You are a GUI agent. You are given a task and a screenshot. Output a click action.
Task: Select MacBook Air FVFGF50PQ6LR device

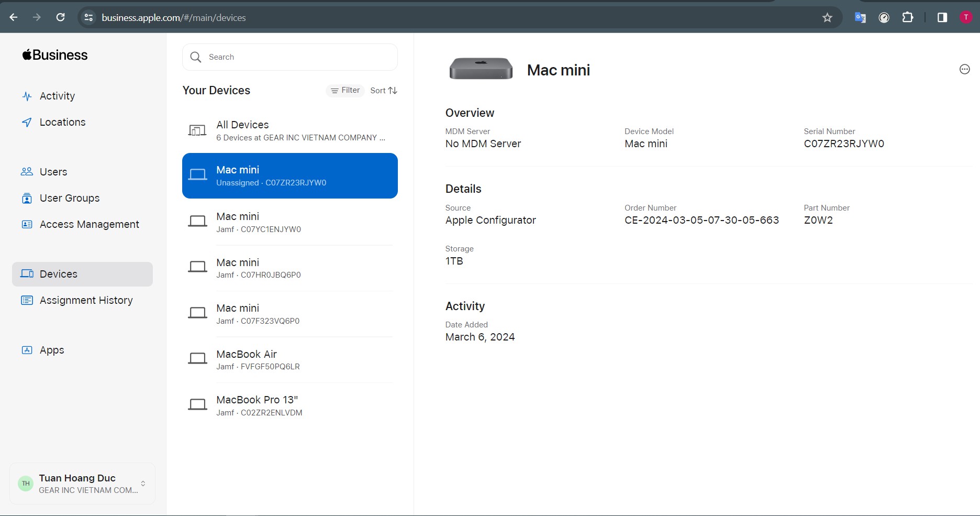(289, 360)
